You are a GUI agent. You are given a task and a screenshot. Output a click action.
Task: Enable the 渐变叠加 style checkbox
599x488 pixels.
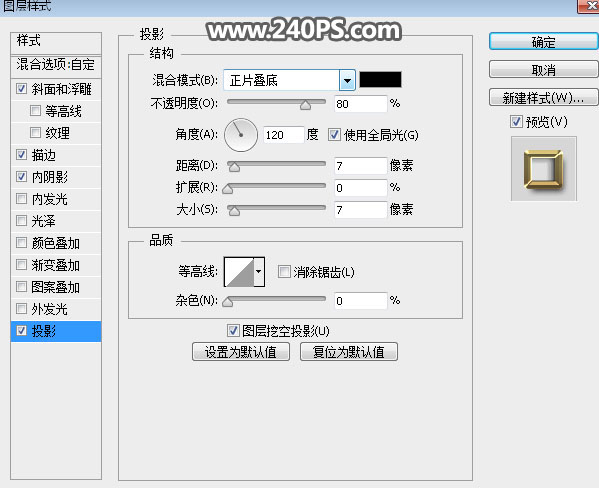(x=21, y=264)
